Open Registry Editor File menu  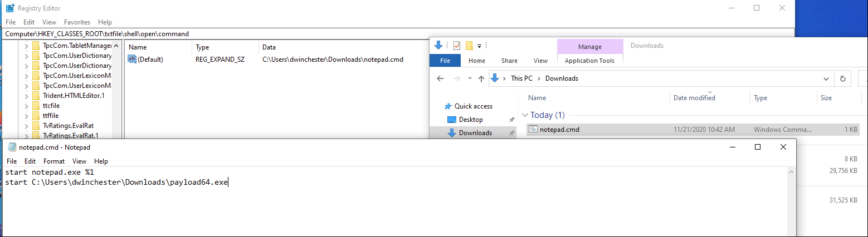11,22
